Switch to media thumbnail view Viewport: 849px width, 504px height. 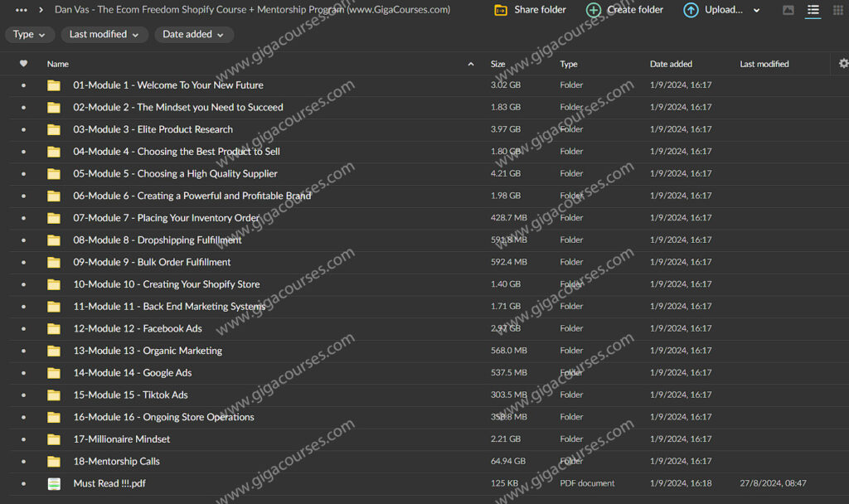click(x=788, y=10)
